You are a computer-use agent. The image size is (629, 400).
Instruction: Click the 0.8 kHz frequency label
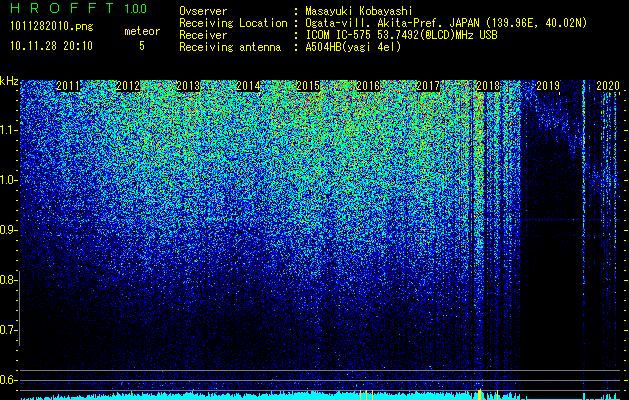pos(8,280)
